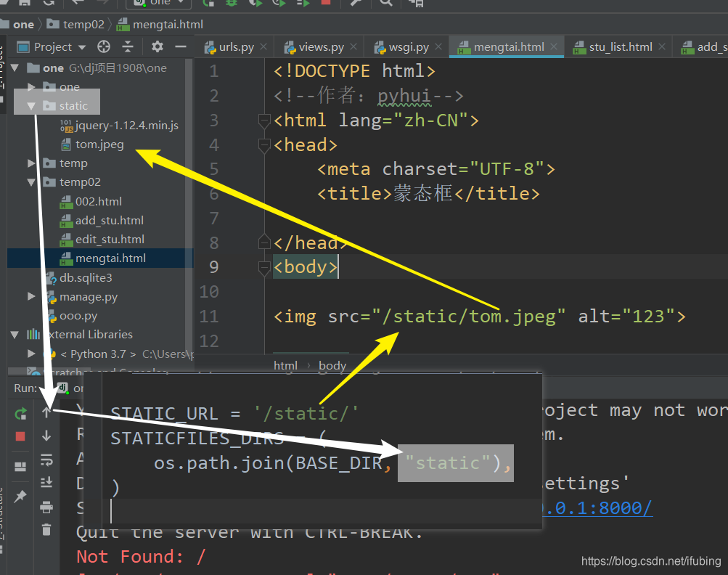Stop the running server with red square
Viewport: 728px width, 575px height.
(x=20, y=436)
